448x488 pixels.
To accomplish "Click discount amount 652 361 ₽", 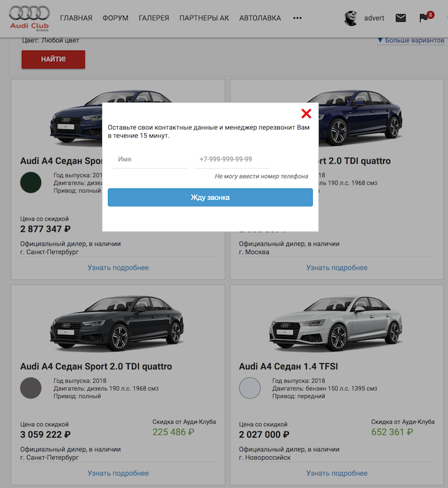I will [392, 432].
